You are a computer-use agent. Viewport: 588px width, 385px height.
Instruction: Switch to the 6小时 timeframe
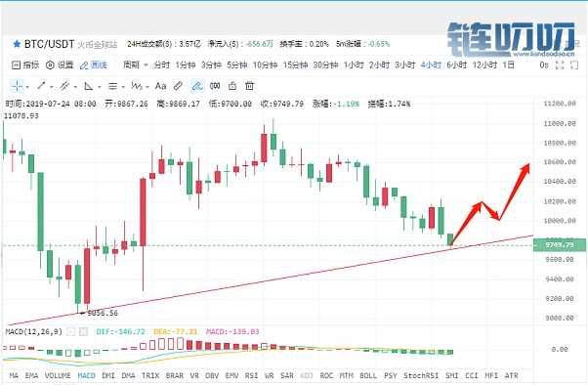456,64
